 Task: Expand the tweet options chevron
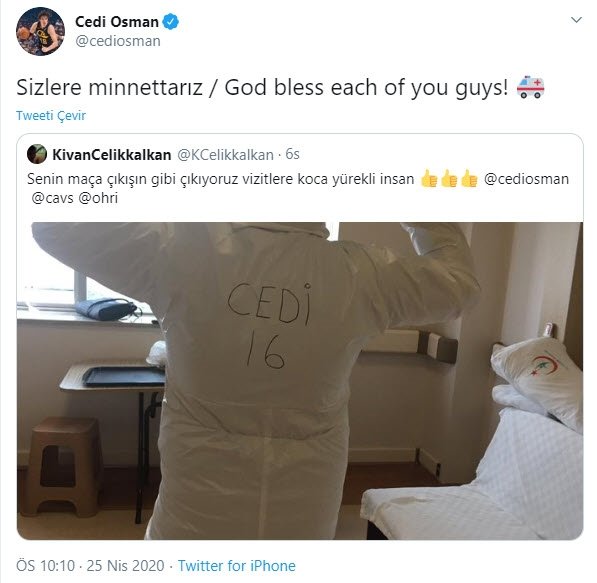(x=576, y=20)
